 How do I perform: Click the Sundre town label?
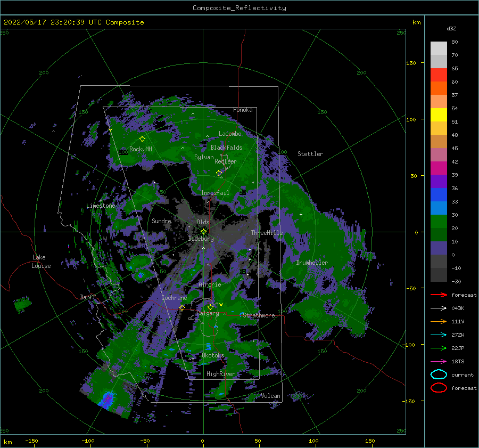pos(161,221)
